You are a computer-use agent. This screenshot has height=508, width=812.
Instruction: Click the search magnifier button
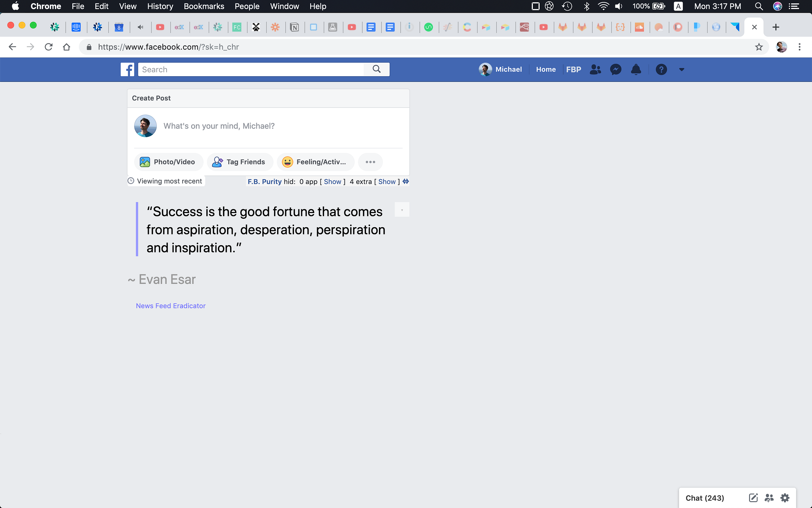click(x=377, y=69)
